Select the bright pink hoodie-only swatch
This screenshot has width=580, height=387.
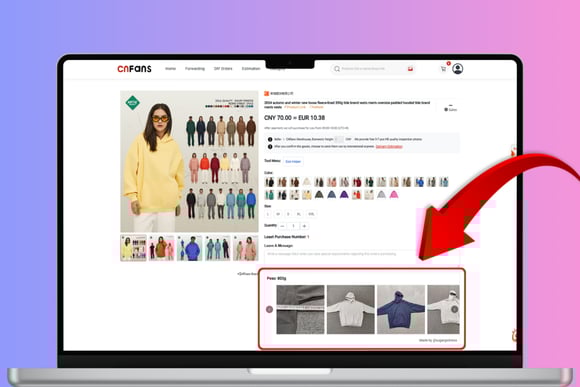coord(394,195)
